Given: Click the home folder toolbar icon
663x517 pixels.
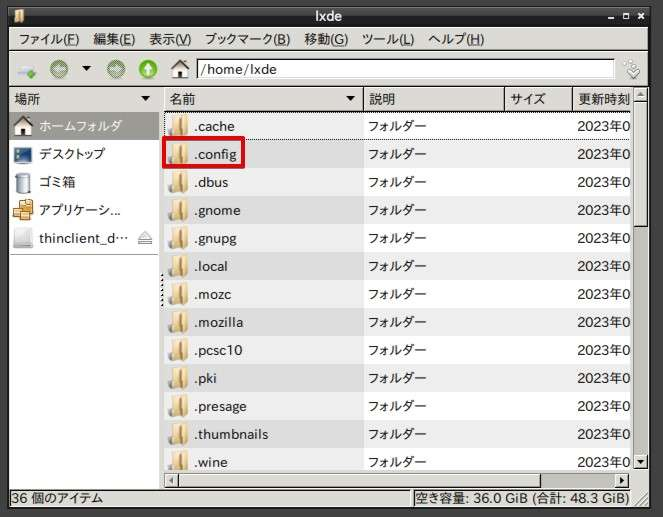Looking at the screenshot, I should [x=180, y=69].
